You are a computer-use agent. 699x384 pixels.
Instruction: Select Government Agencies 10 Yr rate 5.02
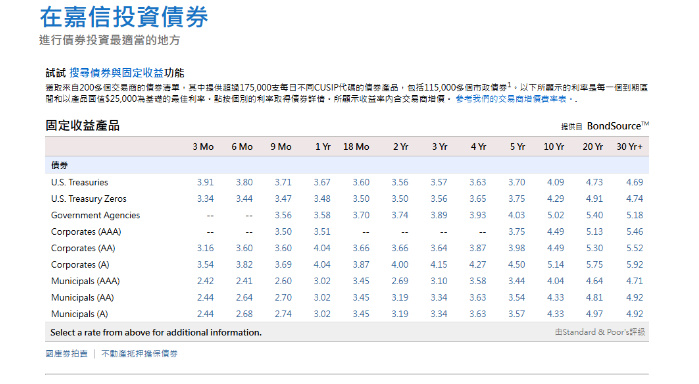[x=555, y=215]
